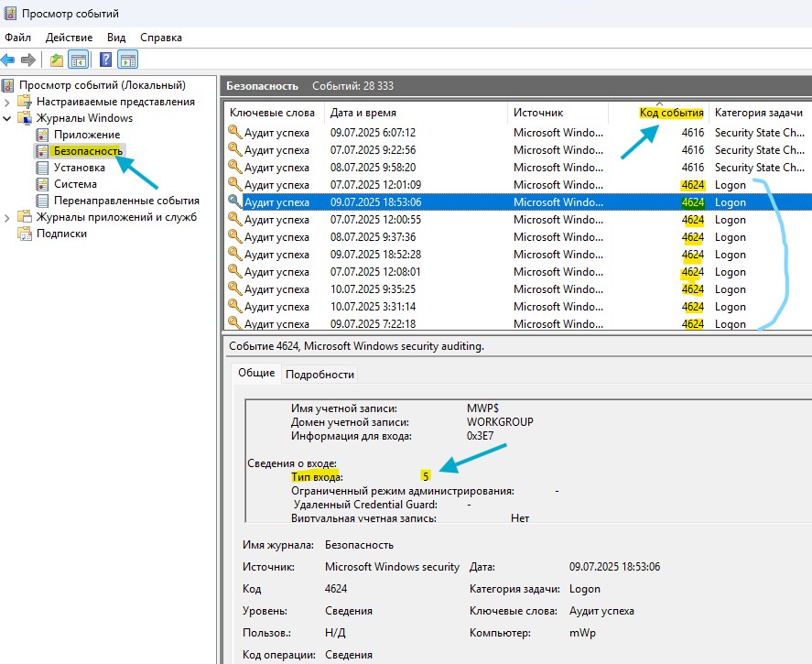Collapse Журналы Windows node

pos(7,119)
